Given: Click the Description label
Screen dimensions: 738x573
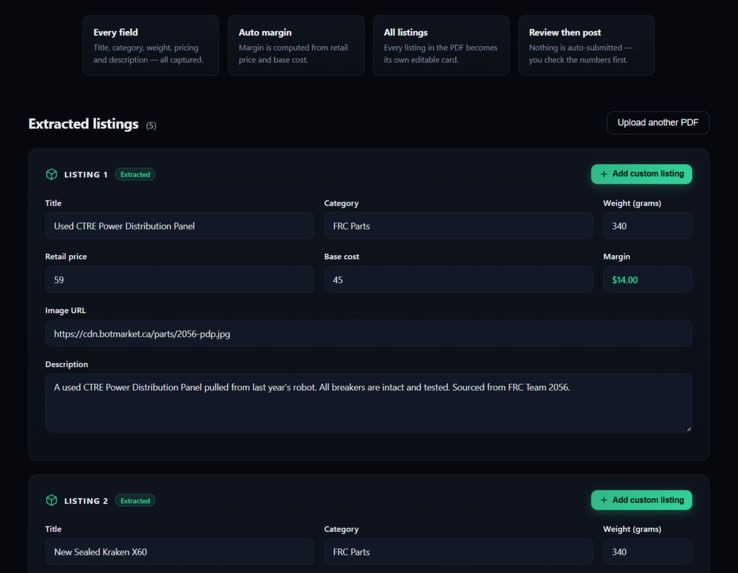Looking at the screenshot, I should click(66, 364).
